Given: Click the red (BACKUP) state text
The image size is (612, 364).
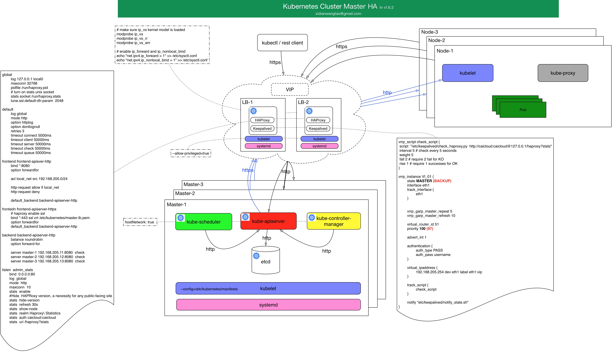Looking at the screenshot, I should click(442, 181).
